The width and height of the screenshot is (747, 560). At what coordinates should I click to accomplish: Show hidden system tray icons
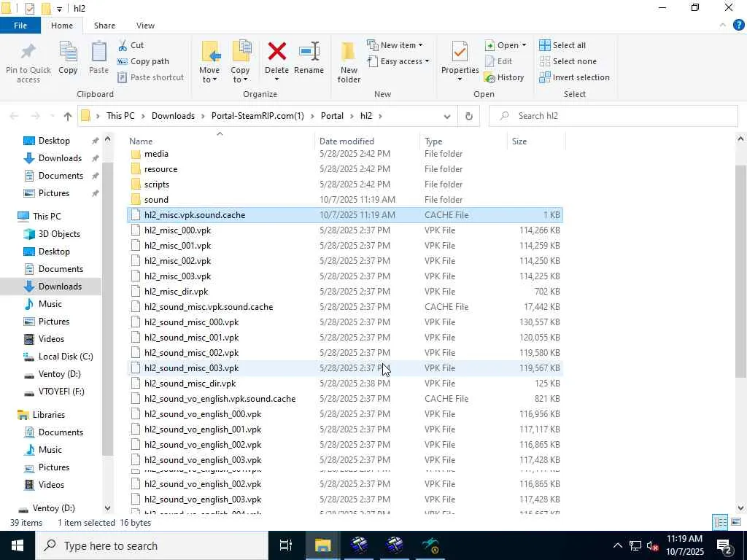[617, 545]
